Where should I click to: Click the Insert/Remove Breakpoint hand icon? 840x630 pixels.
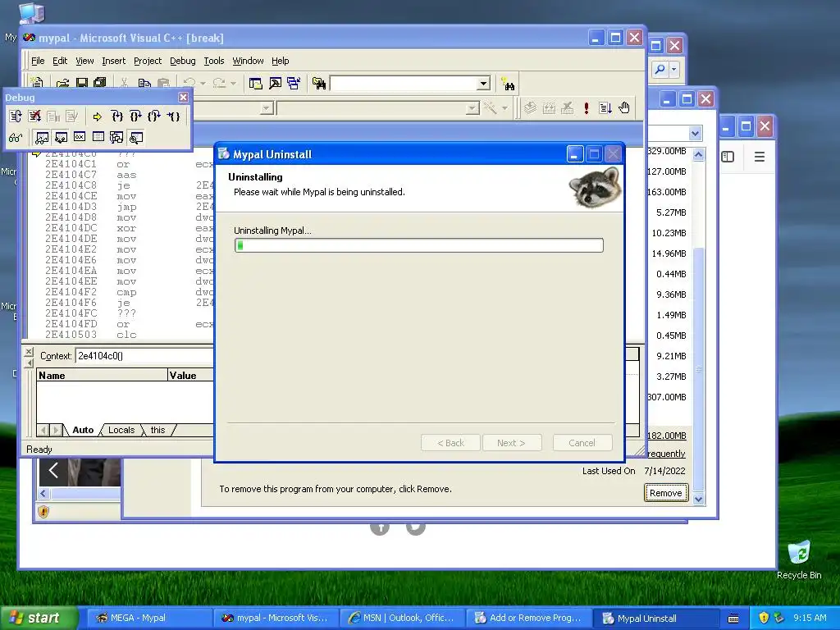click(624, 107)
